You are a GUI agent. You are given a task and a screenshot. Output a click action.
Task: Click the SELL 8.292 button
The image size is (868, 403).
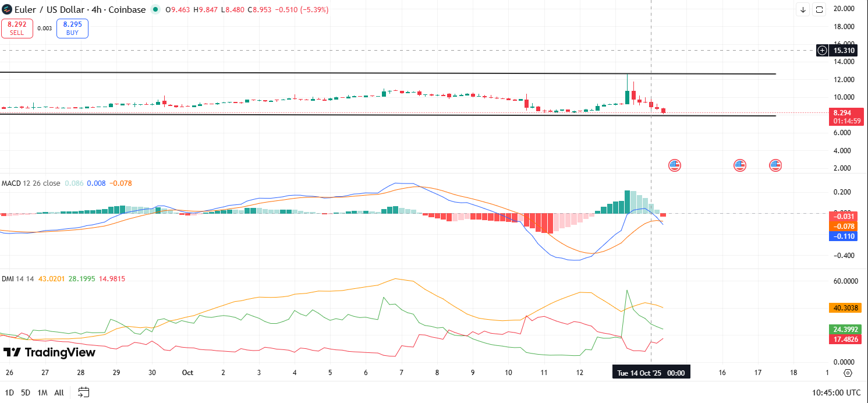click(x=17, y=28)
